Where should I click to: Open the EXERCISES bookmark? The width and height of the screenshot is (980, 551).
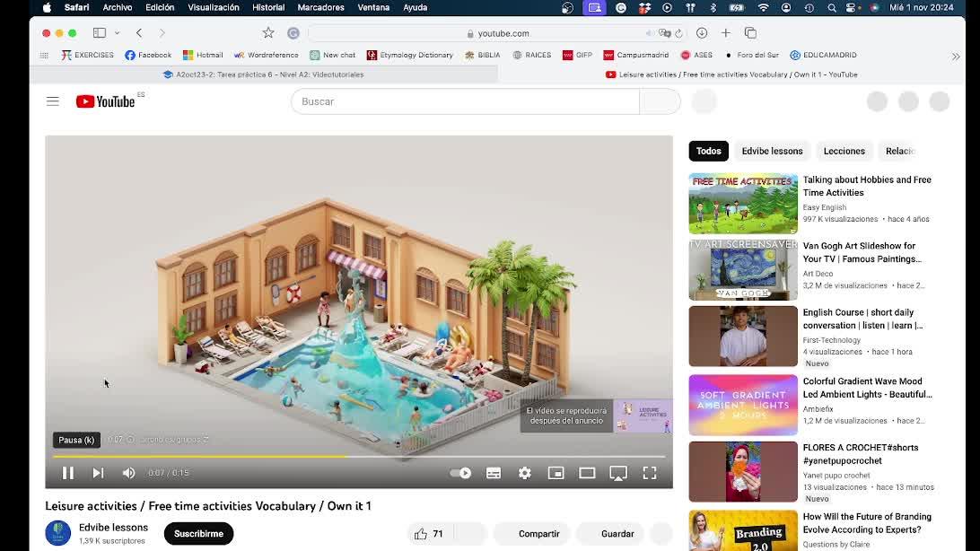(87, 55)
